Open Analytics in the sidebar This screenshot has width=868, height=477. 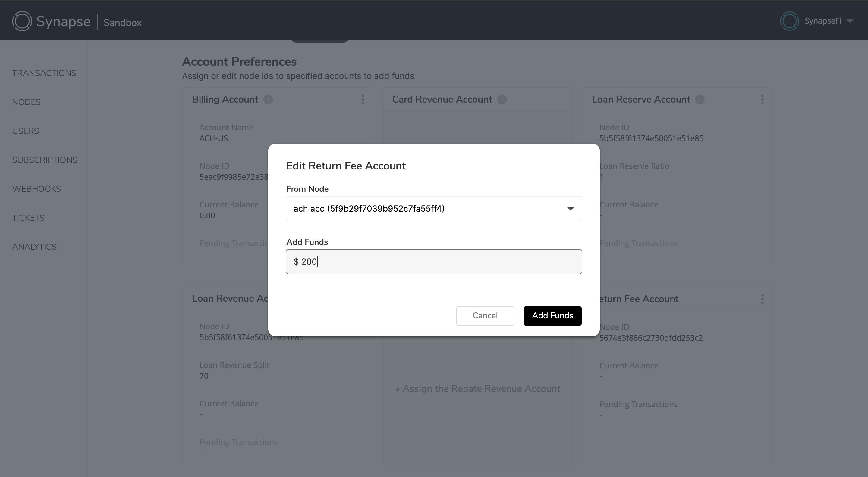point(34,247)
